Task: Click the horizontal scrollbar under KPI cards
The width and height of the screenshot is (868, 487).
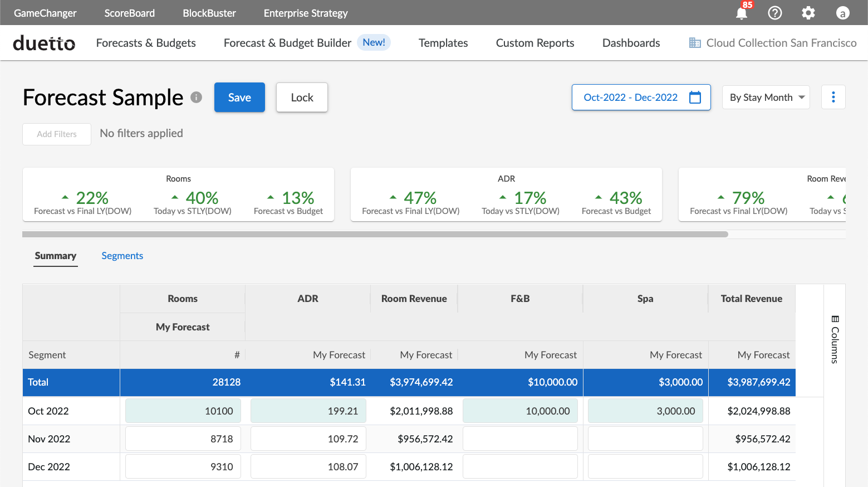Action: (375, 235)
